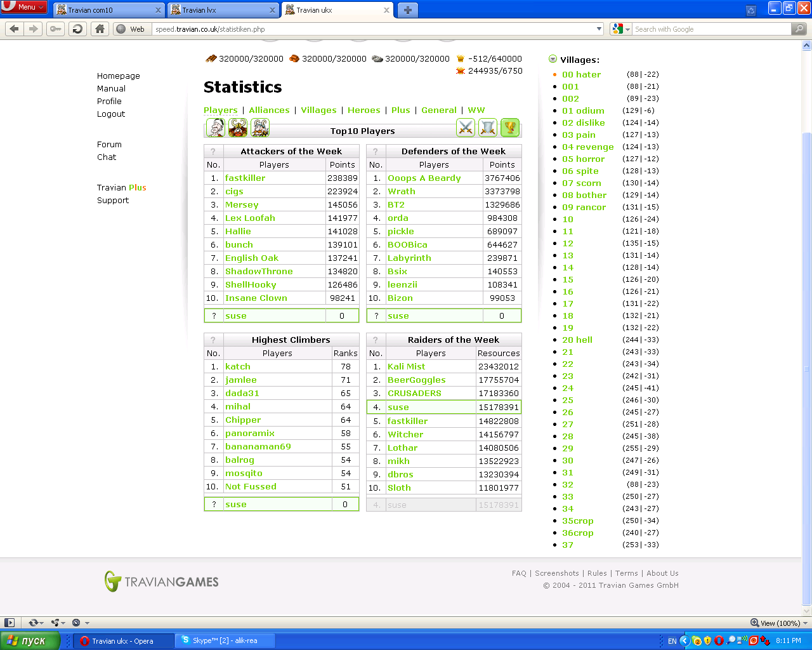
Task: Go back with the browser back arrow
Action: point(15,29)
